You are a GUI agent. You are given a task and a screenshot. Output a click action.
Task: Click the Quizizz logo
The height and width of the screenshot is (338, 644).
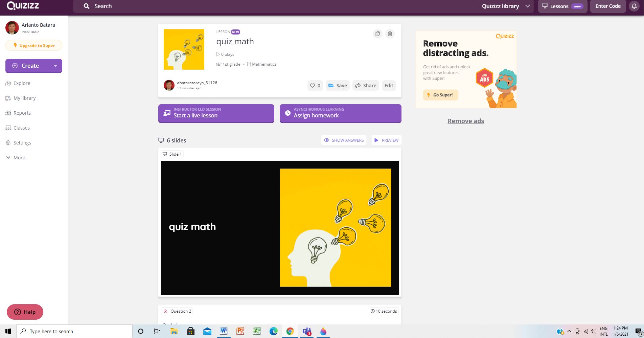[x=23, y=6]
